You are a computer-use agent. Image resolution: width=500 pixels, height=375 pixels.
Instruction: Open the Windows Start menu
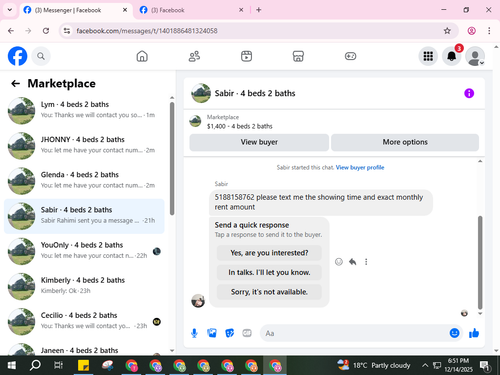point(11,366)
